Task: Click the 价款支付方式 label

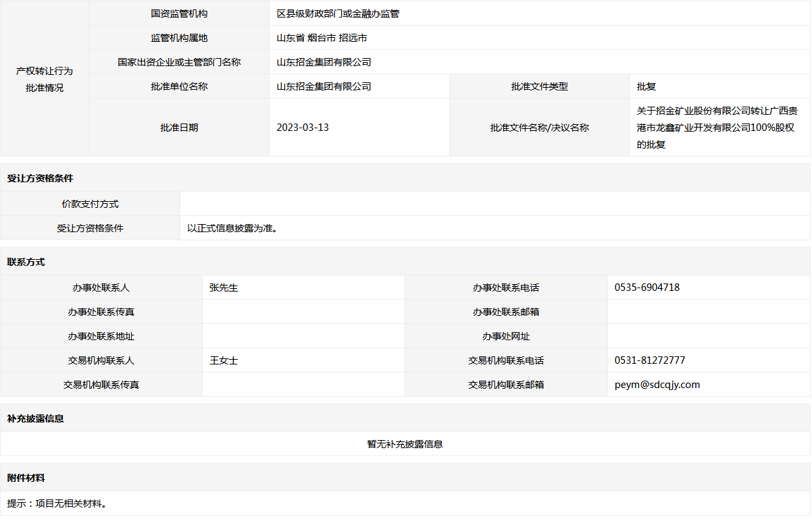Action: (90, 204)
